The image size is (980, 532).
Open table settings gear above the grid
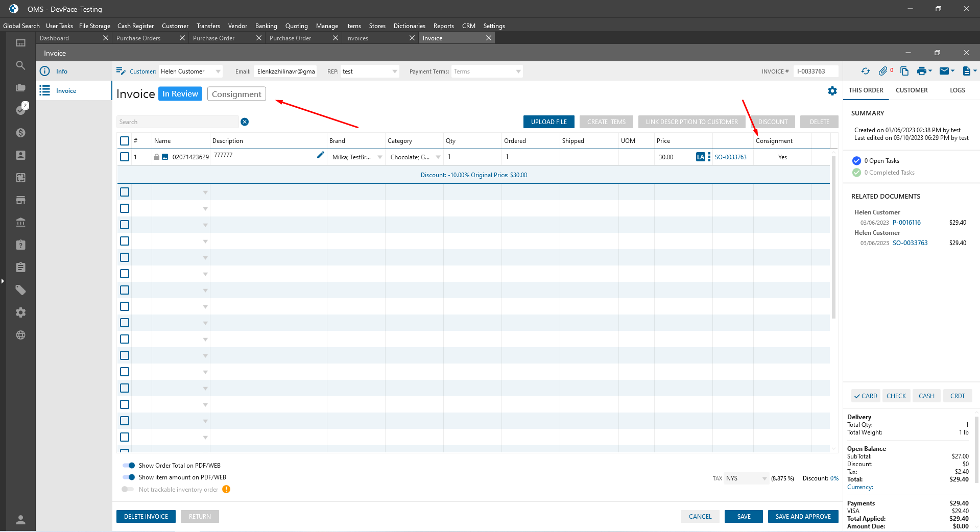click(x=832, y=91)
